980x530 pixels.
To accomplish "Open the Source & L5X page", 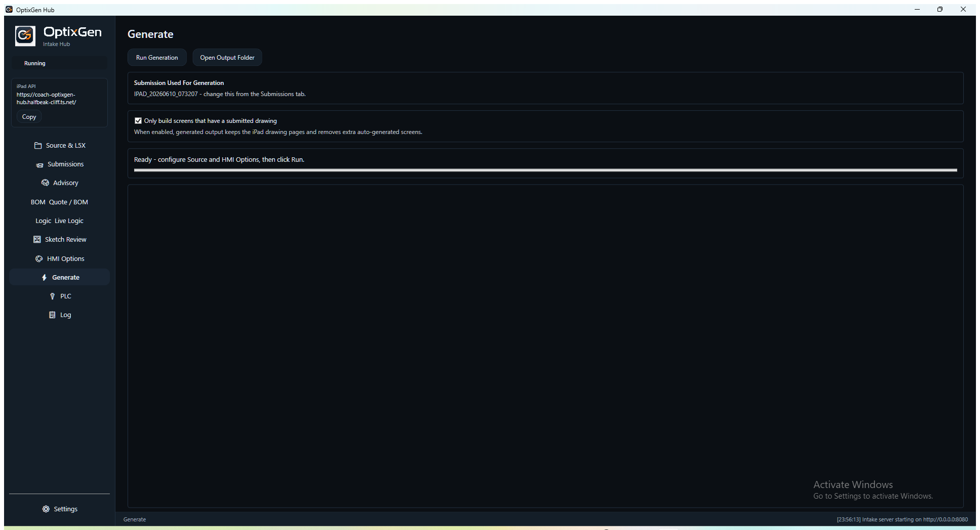I will click(x=59, y=146).
